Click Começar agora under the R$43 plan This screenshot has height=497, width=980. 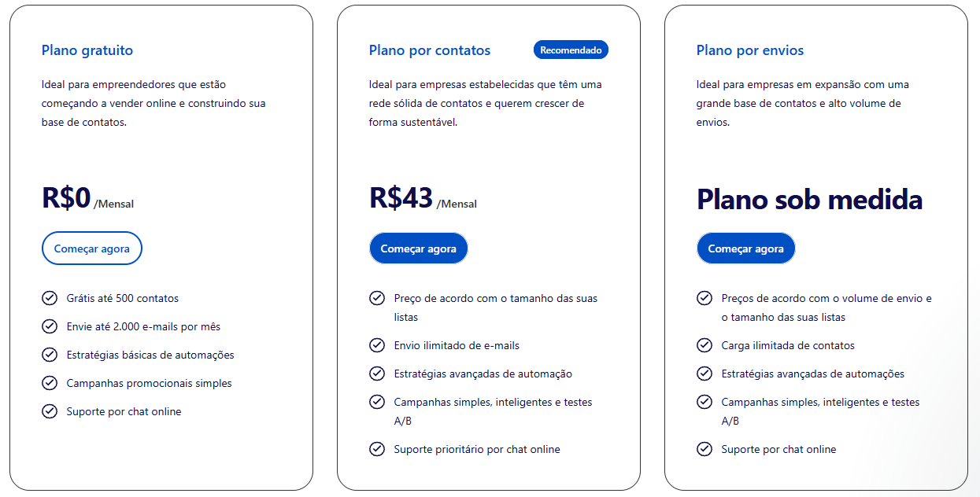coord(419,248)
